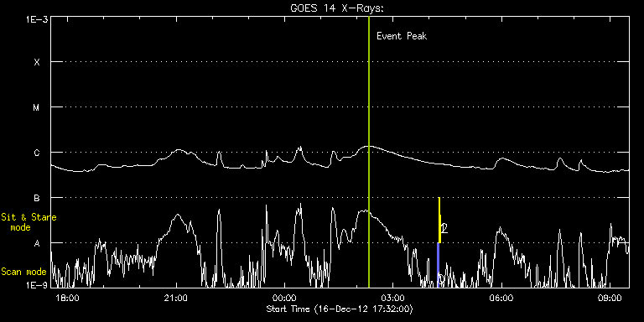
Task: Click the 'Sit & Stare mode' yellow legend
Action: coord(29,222)
